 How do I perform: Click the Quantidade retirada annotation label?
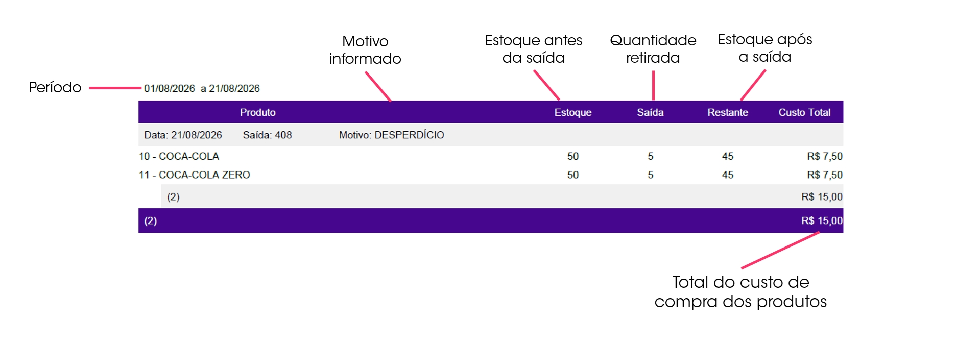coord(653,49)
